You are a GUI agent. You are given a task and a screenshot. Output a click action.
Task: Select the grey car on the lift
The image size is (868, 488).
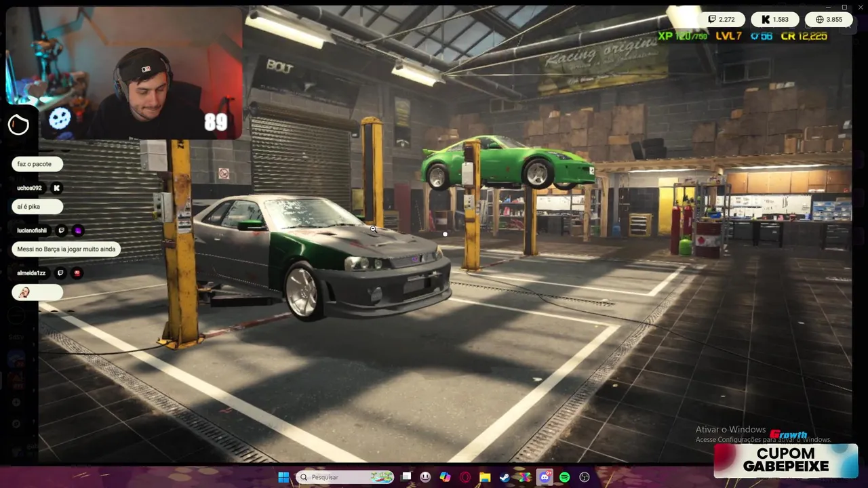(x=322, y=258)
